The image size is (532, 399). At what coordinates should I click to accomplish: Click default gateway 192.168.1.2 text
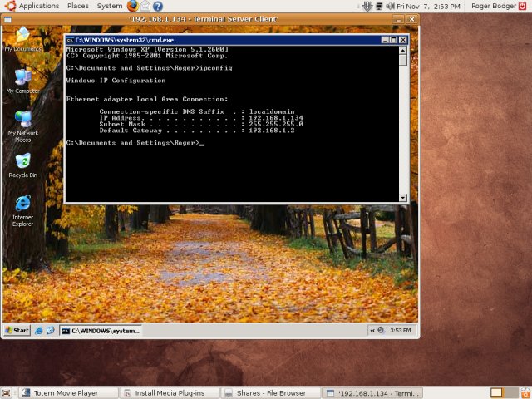pos(272,131)
